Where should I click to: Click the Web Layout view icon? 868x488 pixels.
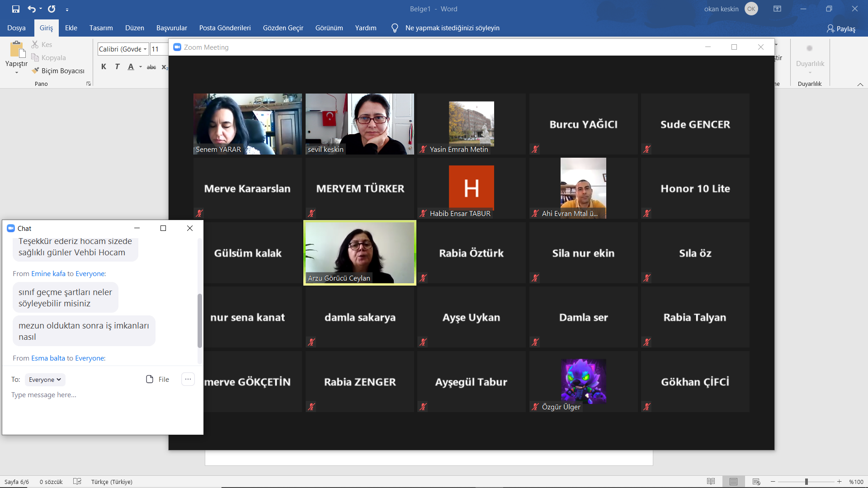click(x=756, y=482)
